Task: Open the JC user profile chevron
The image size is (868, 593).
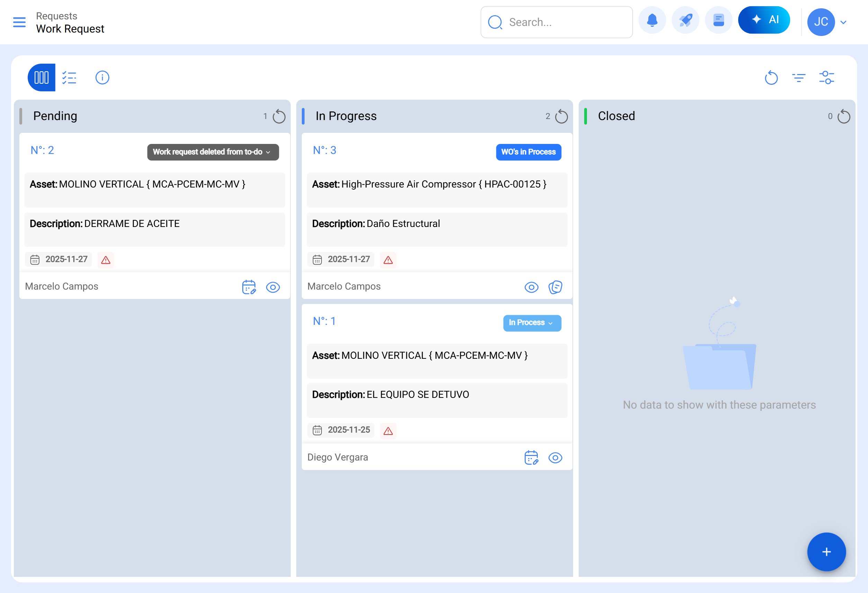Action: pyautogui.click(x=843, y=22)
